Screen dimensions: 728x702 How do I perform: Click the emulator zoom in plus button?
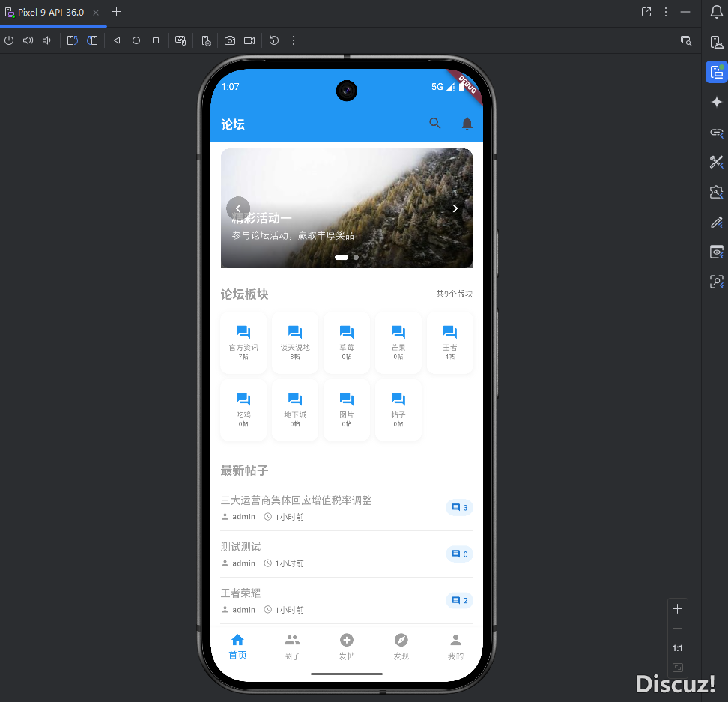point(678,609)
